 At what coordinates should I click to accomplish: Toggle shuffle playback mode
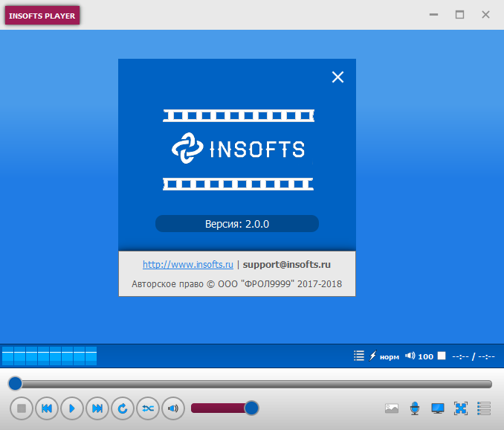tap(148, 408)
